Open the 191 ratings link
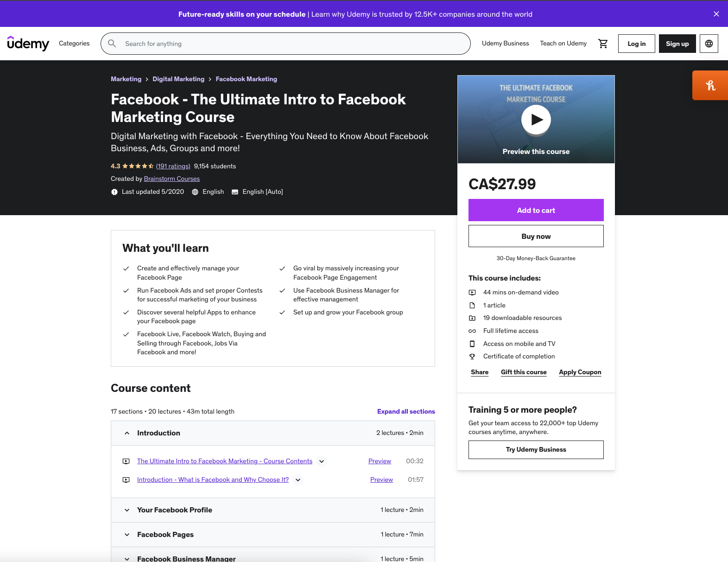Screen dimensions: 728x562 point(173,166)
